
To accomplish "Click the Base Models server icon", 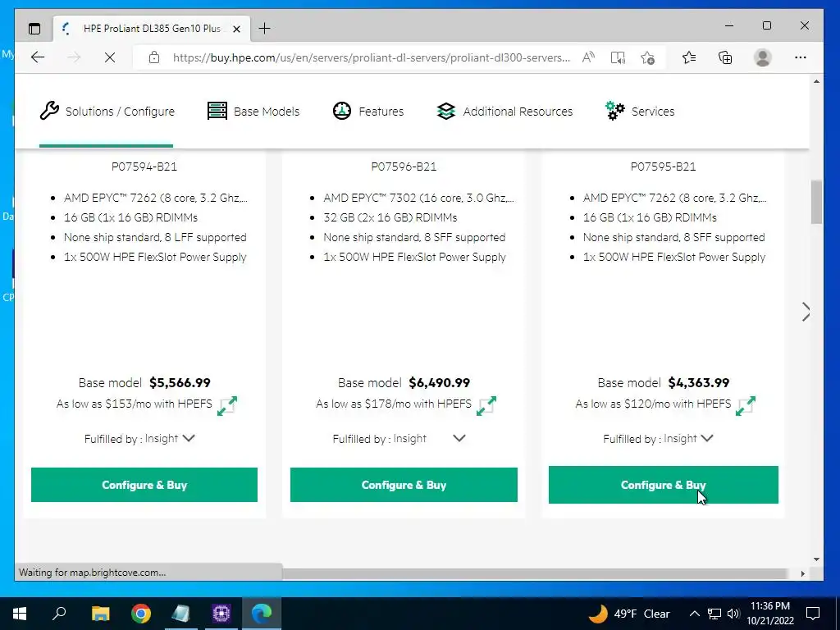I will [x=217, y=111].
